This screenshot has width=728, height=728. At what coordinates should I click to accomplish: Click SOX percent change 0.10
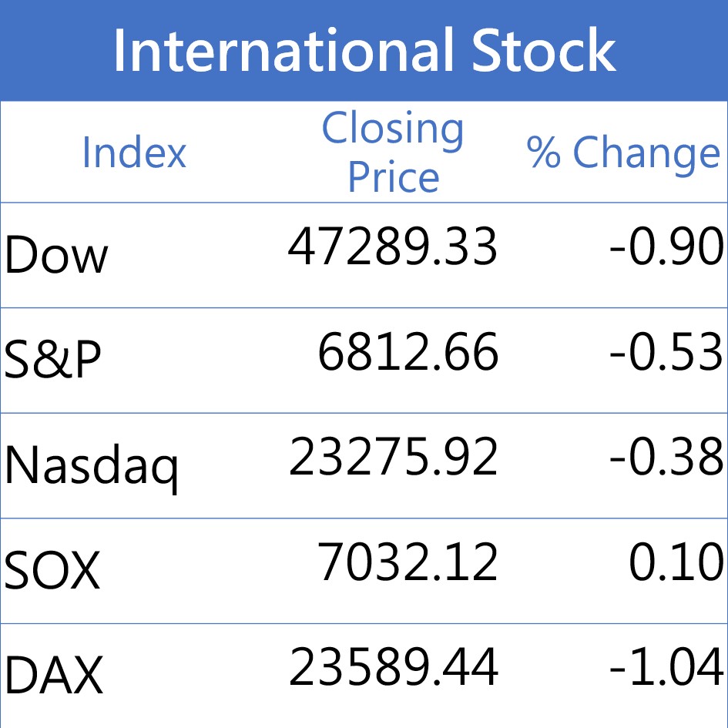tap(676, 562)
